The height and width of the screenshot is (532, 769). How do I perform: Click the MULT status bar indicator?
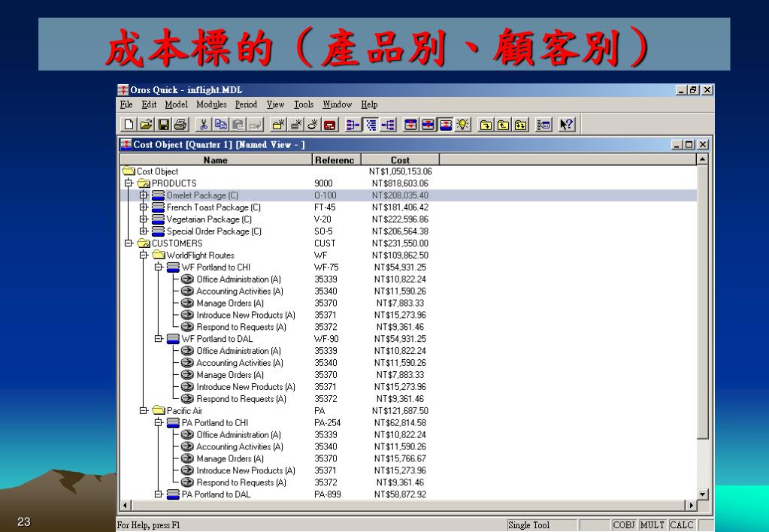click(652, 524)
